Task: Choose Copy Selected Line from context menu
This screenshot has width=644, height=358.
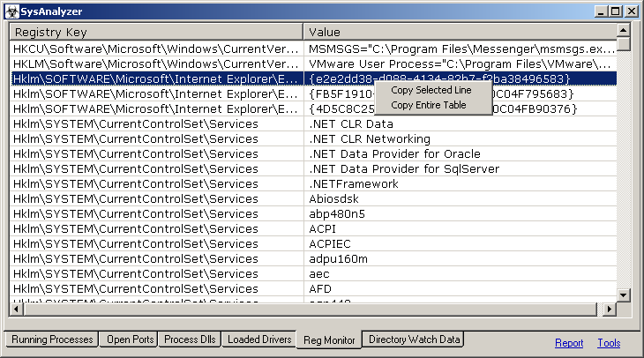Action: coord(431,90)
